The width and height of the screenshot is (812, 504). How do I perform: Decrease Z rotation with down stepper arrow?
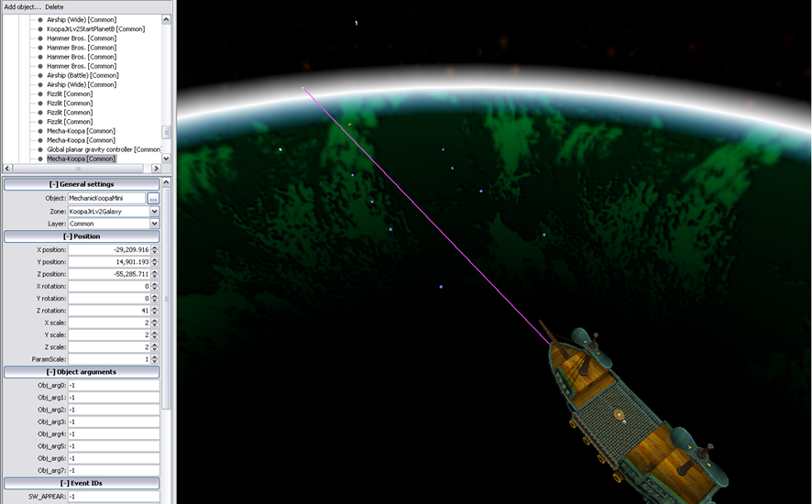click(155, 312)
